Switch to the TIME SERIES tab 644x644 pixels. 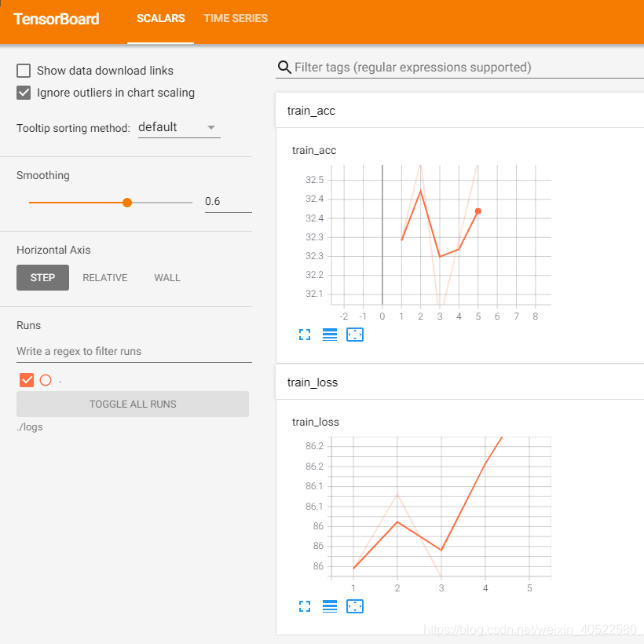235,18
